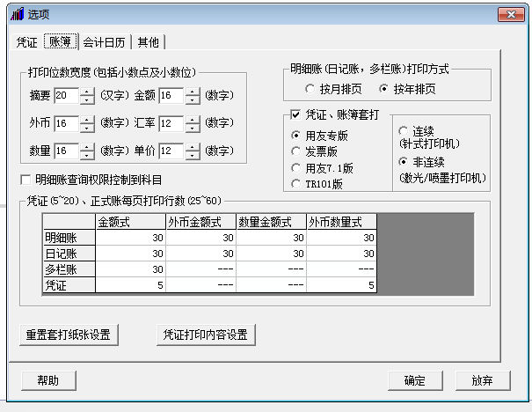Increase the 数量 width spinner up arrow
This screenshot has height=412, width=532.
(x=87, y=147)
